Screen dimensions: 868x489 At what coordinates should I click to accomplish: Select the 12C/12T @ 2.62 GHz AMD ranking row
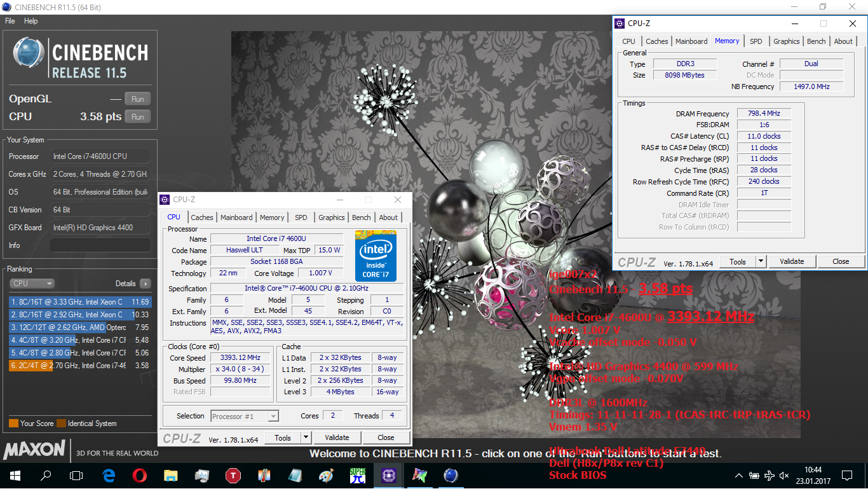click(80, 327)
